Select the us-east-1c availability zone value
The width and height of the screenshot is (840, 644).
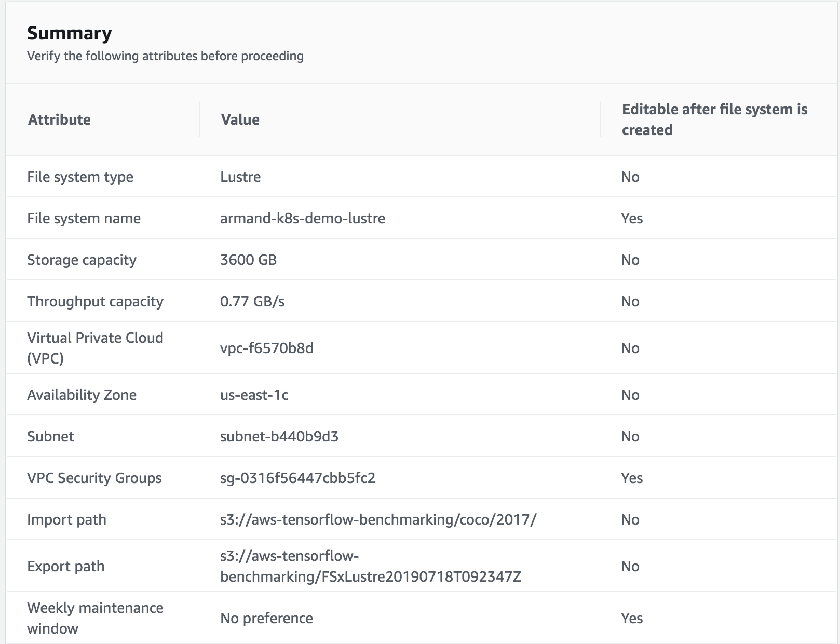point(254,395)
